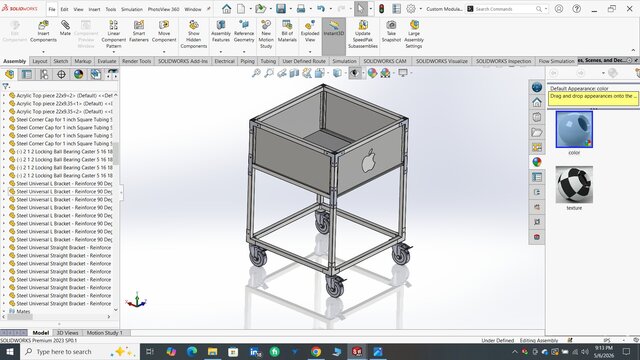
Task: Open the File menu
Action: point(52,9)
